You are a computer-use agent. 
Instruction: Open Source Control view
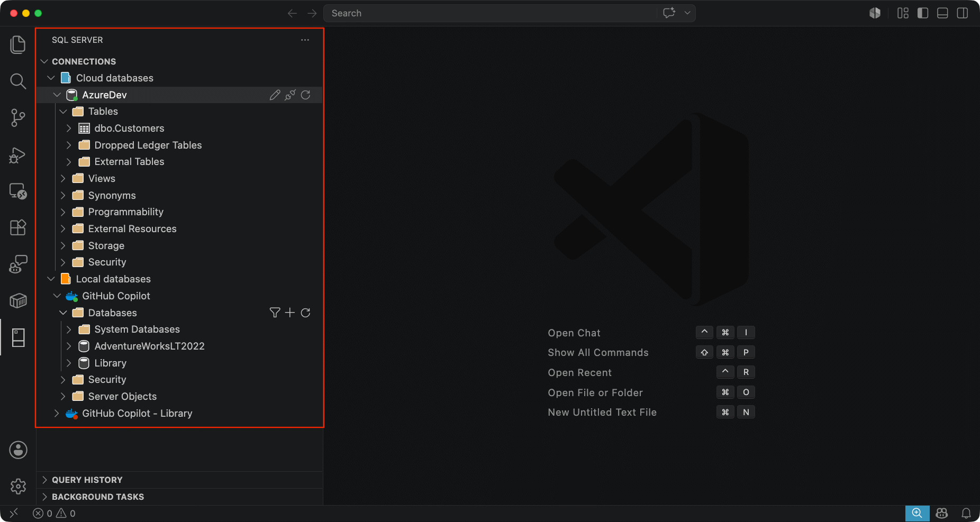click(x=18, y=117)
